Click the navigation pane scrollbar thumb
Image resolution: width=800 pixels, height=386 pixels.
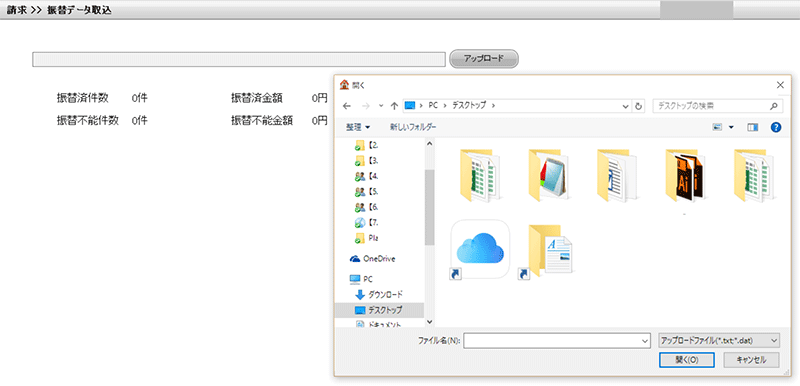[429, 207]
